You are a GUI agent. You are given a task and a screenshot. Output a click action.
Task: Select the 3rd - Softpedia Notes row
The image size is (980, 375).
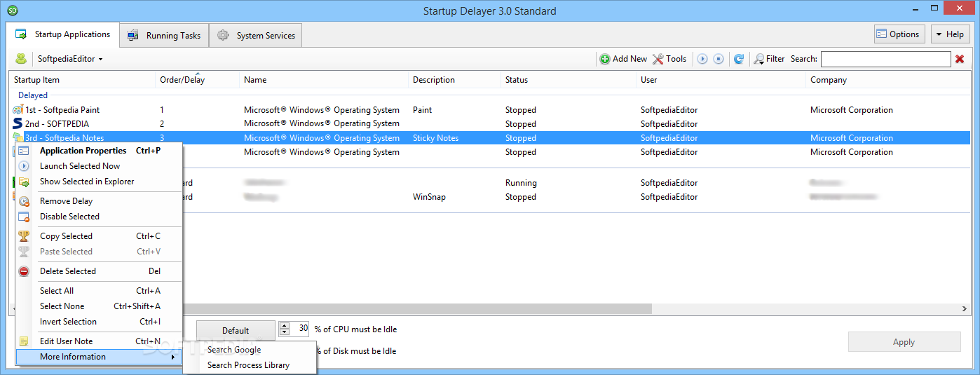tap(491, 138)
